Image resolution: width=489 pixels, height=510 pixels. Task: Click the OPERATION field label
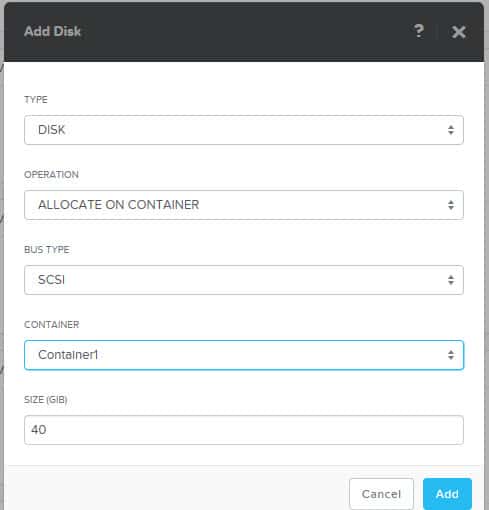pos(51,175)
